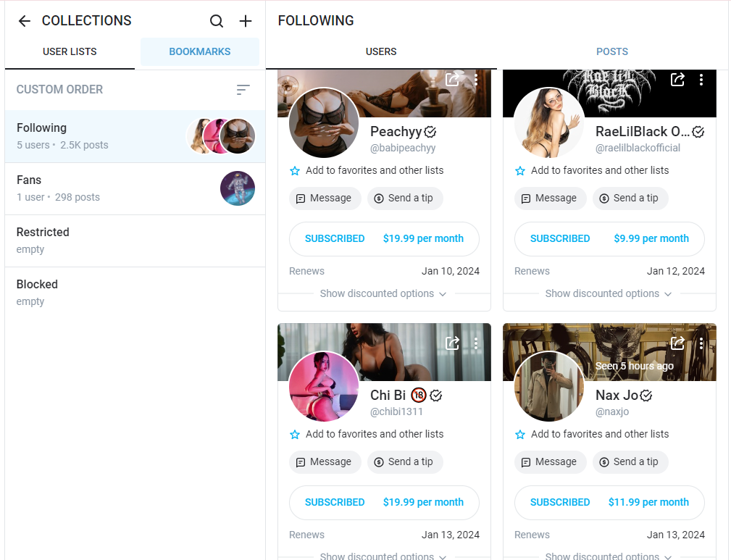Switch to the Posts tab
Image resolution: width=731 pixels, height=560 pixels.
pos(611,52)
